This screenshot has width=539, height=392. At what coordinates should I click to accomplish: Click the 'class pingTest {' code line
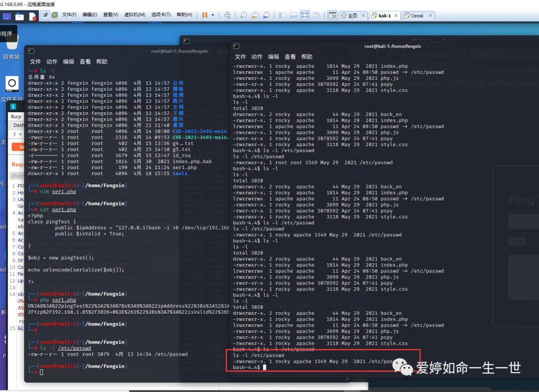click(51, 221)
